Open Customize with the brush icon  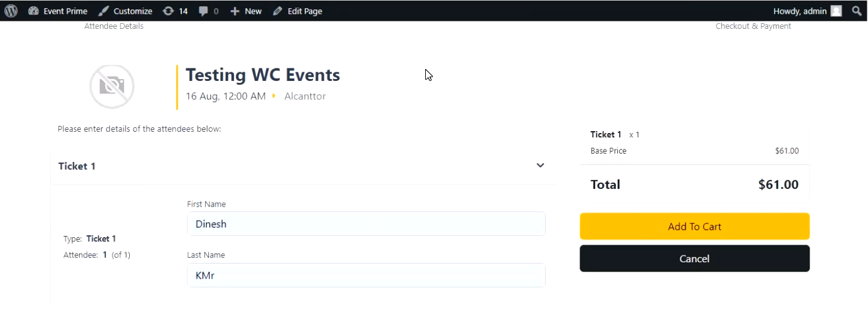[x=125, y=11]
